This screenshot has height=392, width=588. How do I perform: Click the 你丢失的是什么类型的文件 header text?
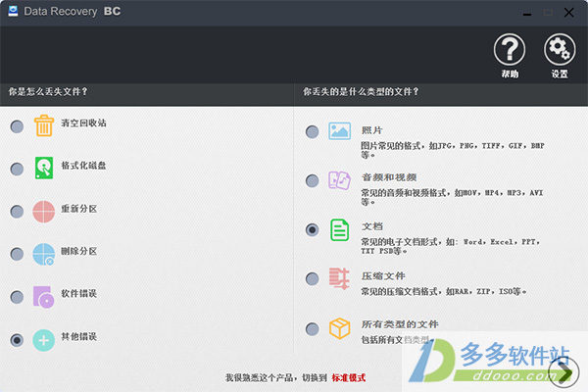[361, 91]
